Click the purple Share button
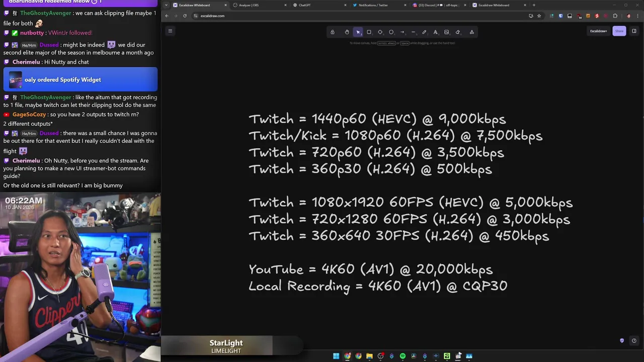644x362 pixels. click(619, 31)
